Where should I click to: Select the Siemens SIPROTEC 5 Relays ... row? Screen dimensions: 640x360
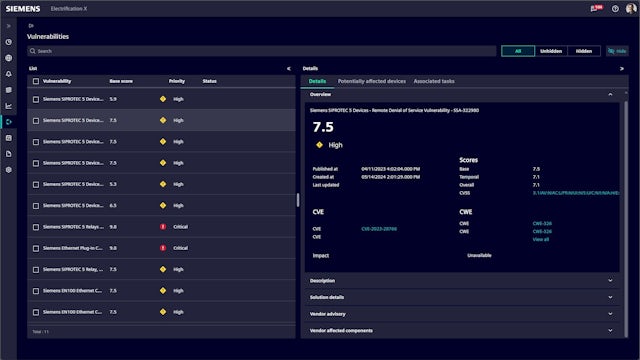[161, 227]
